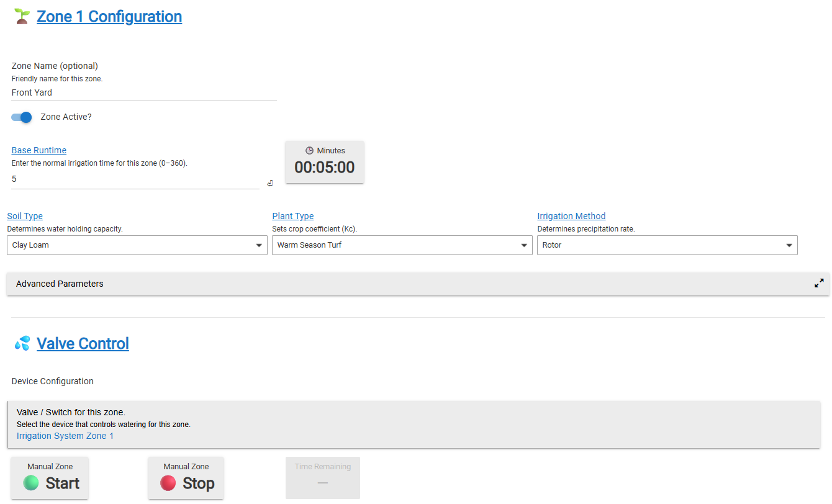The height and width of the screenshot is (504, 832).
Task: Click the expand arrows icon on Advanced Parameters
Action: click(819, 283)
